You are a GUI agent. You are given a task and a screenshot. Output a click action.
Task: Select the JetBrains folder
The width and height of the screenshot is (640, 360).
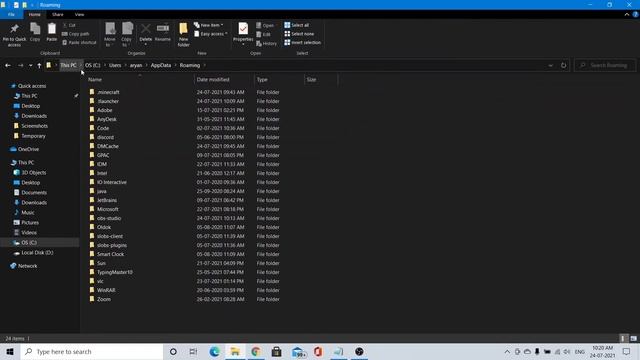pos(107,200)
